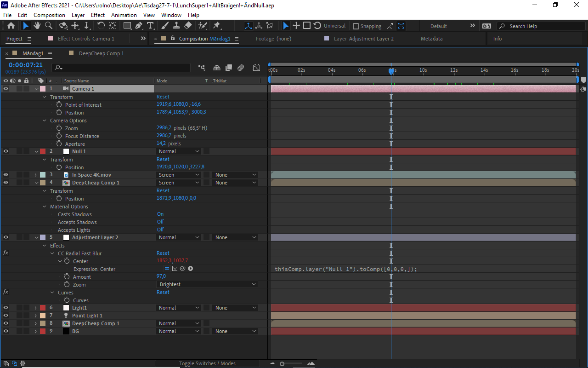Select the Zoom magnifier tool
Screen dimensions: 588x368
[49, 26]
